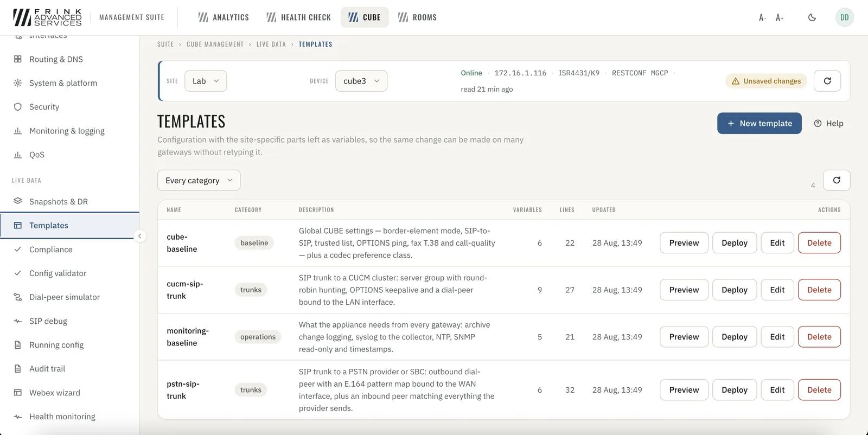Screen dimensions: 868x435
Task: Delete the pstn-sip-trunk template
Action: point(819,390)
